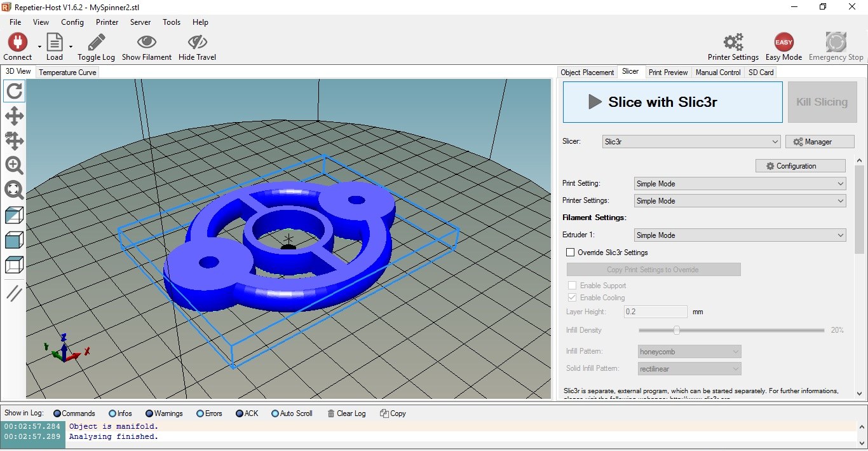Toggle Errors in log filter
The width and height of the screenshot is (868, 451).
[209, 413]
